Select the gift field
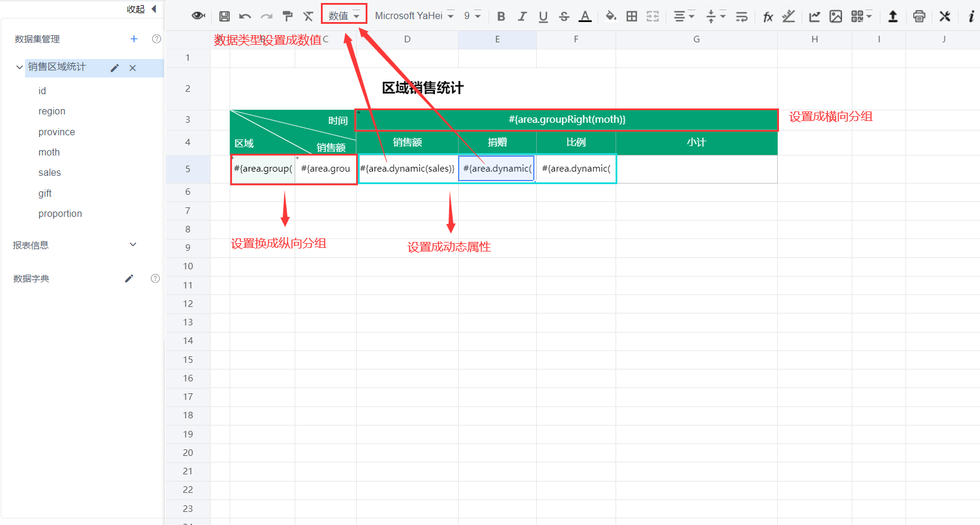 pos(45,193)
